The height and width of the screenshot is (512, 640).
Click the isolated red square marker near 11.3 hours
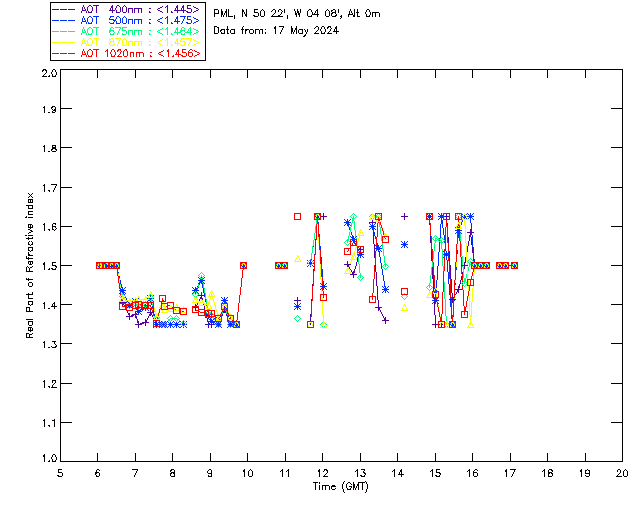298,216
